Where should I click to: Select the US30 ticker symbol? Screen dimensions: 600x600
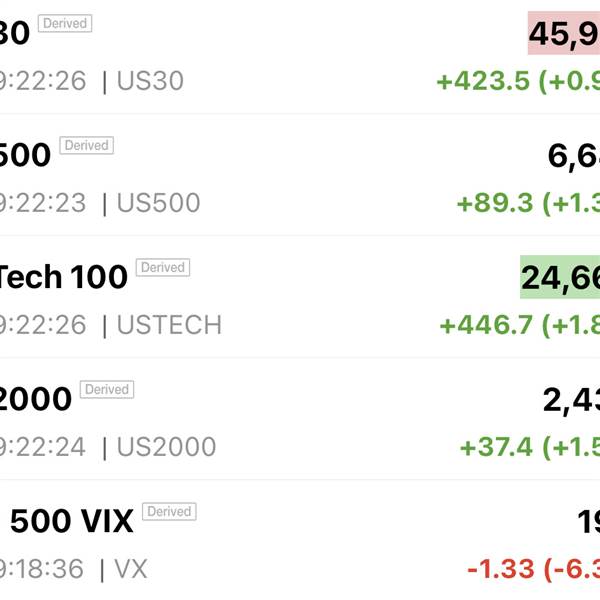click(x=151, y=81)
